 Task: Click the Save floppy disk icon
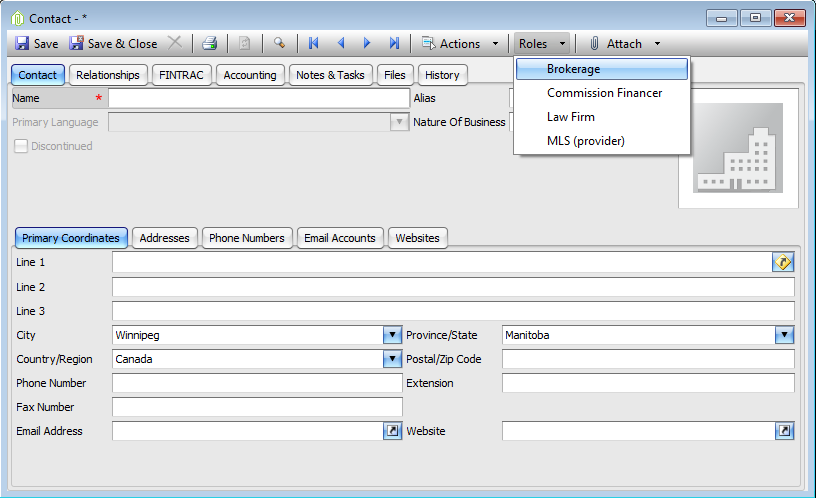tap(22, 43)
